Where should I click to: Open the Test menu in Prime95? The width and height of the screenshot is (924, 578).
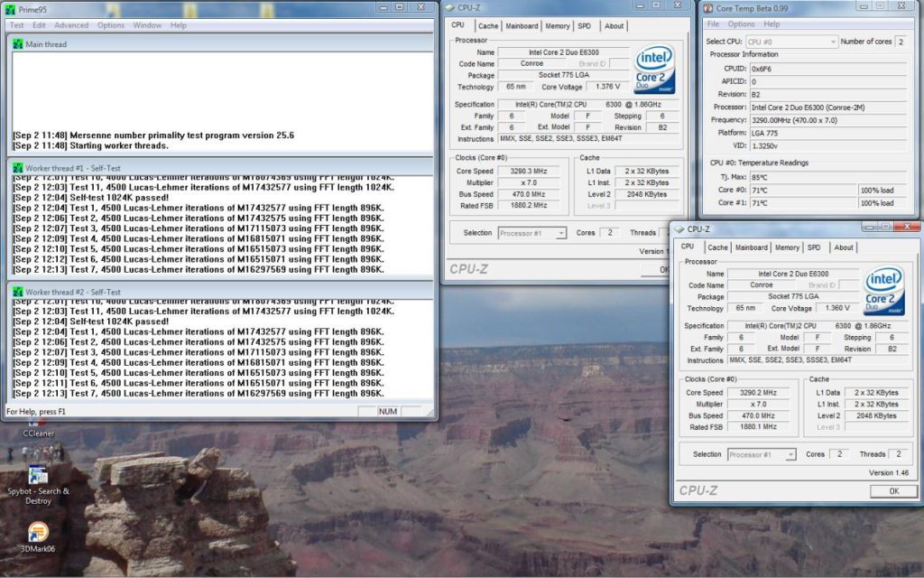coord(16,25)
